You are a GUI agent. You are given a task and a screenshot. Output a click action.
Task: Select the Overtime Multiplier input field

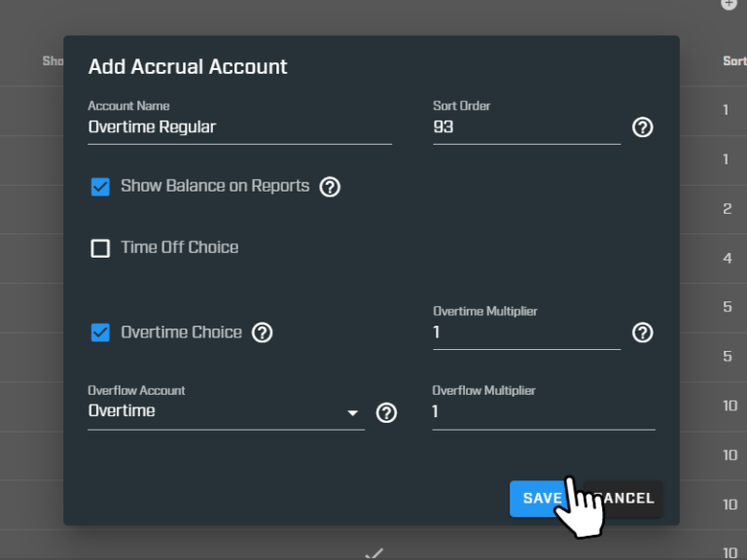[x=525, y=332]
